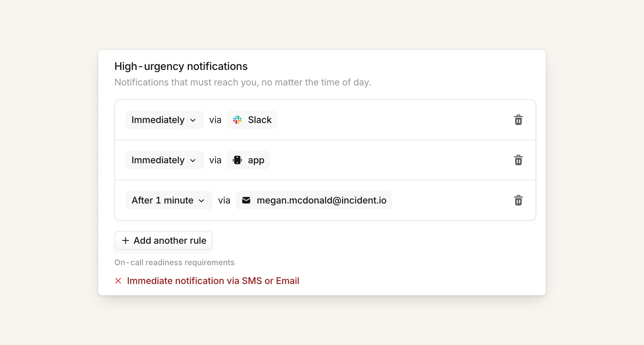This screenshot has height=345, width=644.
Task: Open the After 1 minute timing dropdown
Action: click(168, 200)
